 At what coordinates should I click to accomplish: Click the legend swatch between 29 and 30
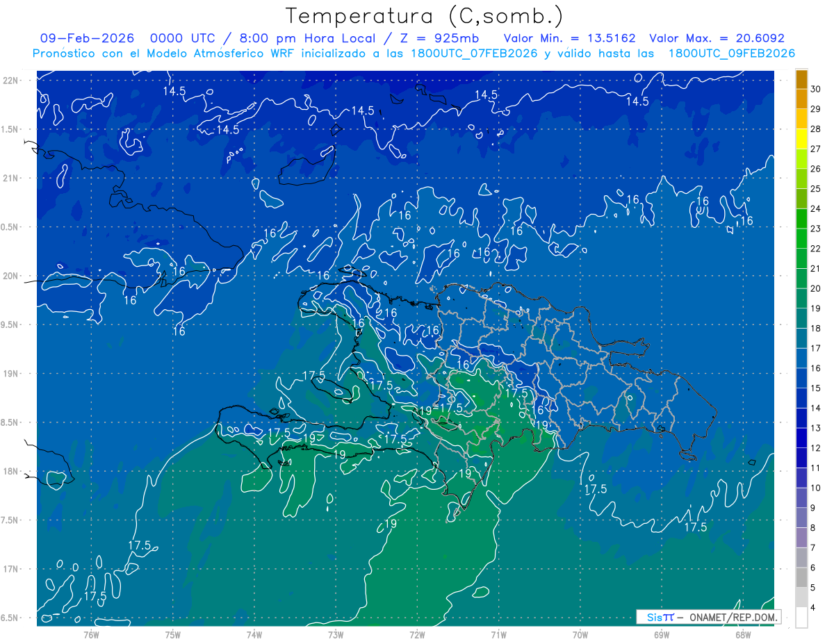click(x=801, y=98)
